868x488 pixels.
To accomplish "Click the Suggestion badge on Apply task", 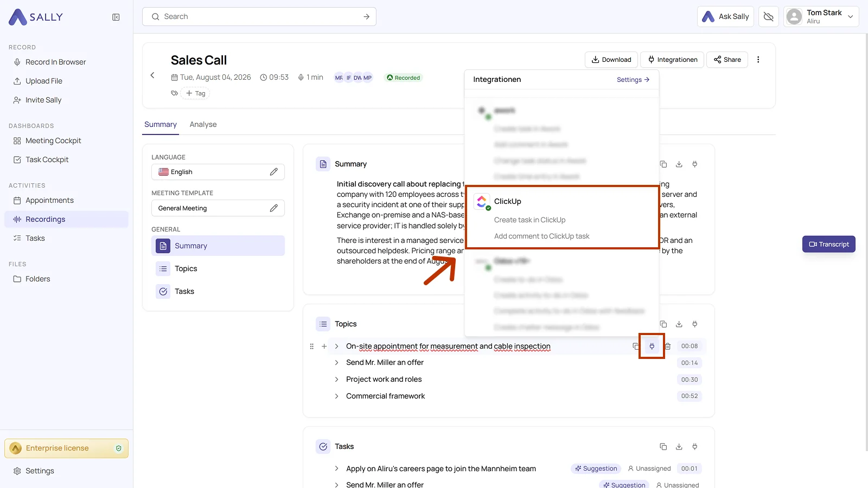I will [596, 468].
